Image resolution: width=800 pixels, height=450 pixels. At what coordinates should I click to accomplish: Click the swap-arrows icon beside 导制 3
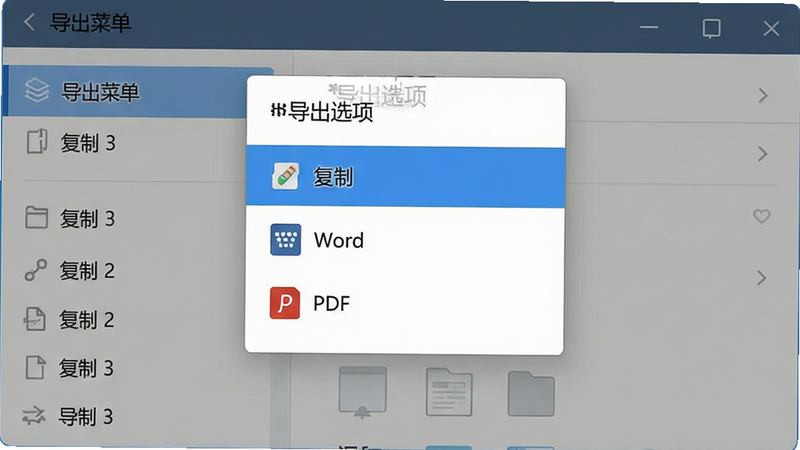(34, 416)
